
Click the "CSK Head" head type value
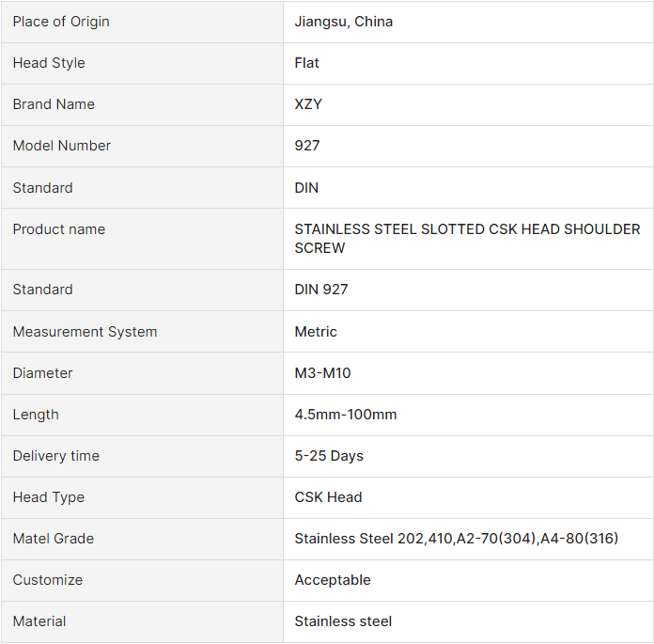click(328, 497)
